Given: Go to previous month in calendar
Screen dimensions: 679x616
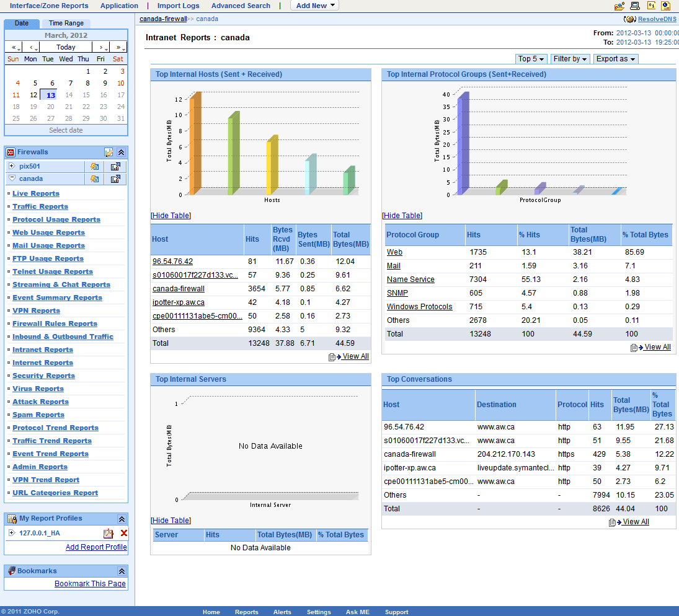Looking at the screenshot, I should click(31, 47).
